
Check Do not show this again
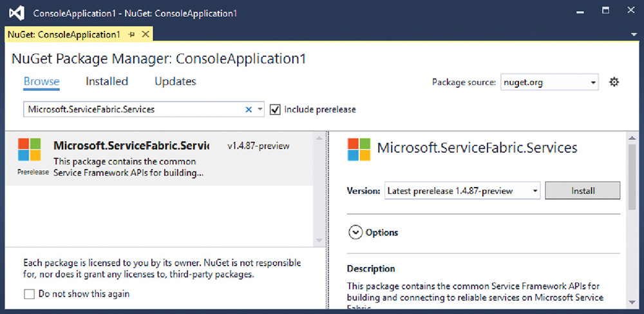tap(29, 294)
